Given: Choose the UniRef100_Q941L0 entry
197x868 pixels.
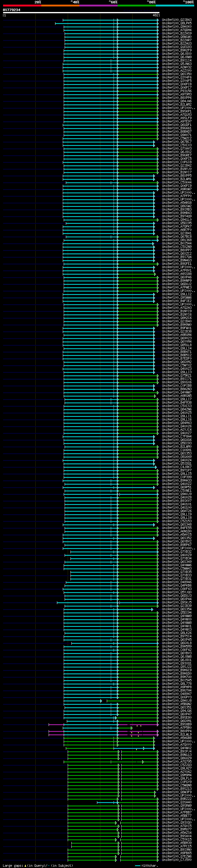Looking at the screenshot, I should tap(177, 220).
